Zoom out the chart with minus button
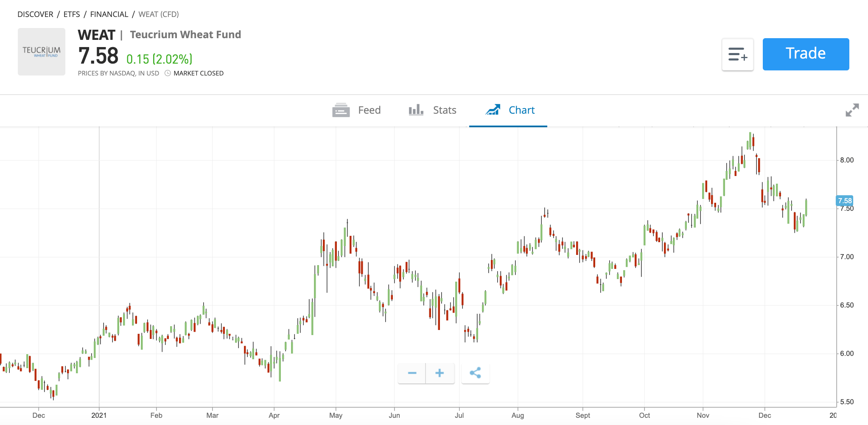This screenshot has width=868, height=425. point(412,373)
